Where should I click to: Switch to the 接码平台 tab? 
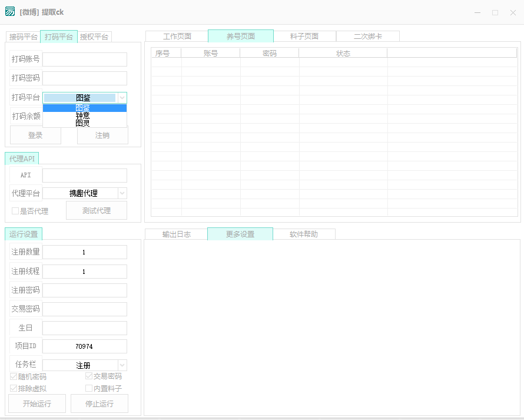tap(24, 37)
